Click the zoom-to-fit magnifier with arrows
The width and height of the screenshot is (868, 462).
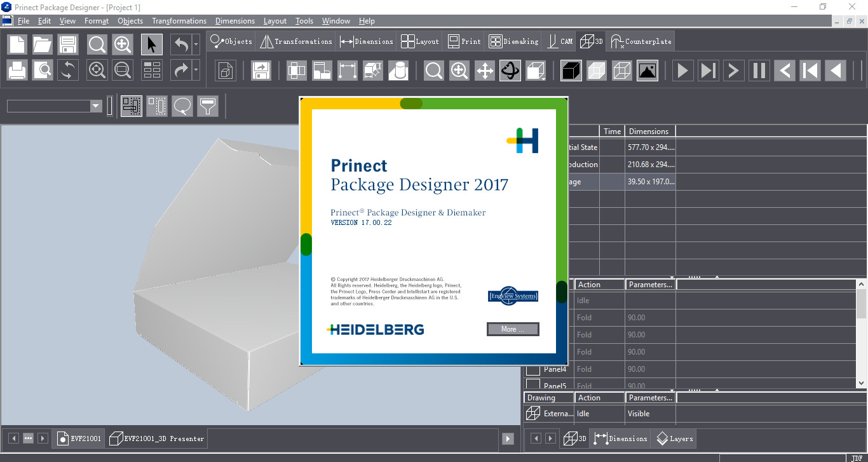[x=123, y=44]
